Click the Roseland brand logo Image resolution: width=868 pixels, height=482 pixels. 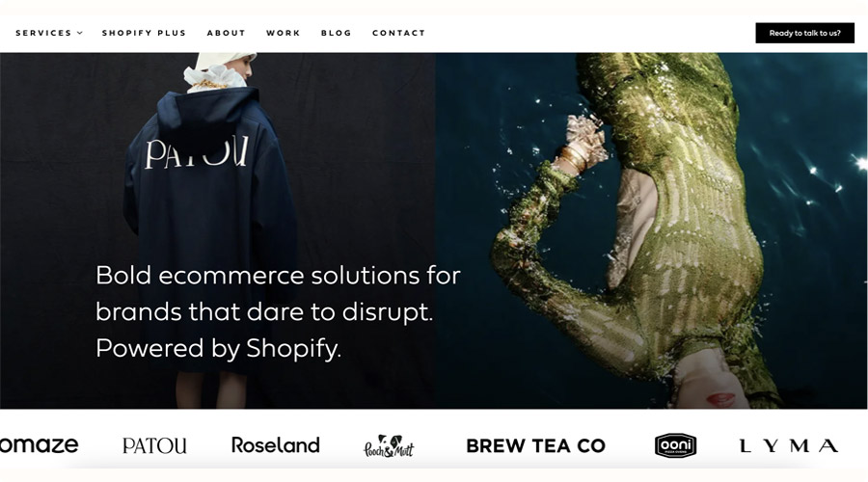(276, 445)
